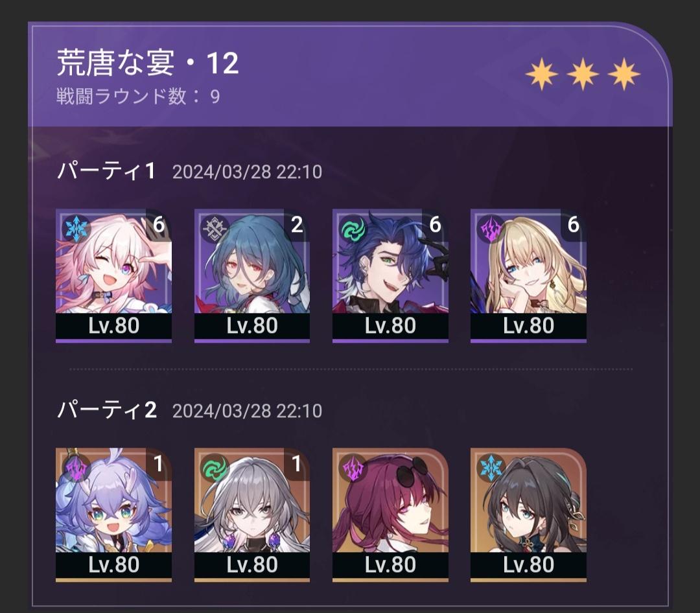This screenshot has width=700, height=613.
Task: Select the grinning blue-haired man portrait
Action: pyautogui.click(x=391, y=275)
